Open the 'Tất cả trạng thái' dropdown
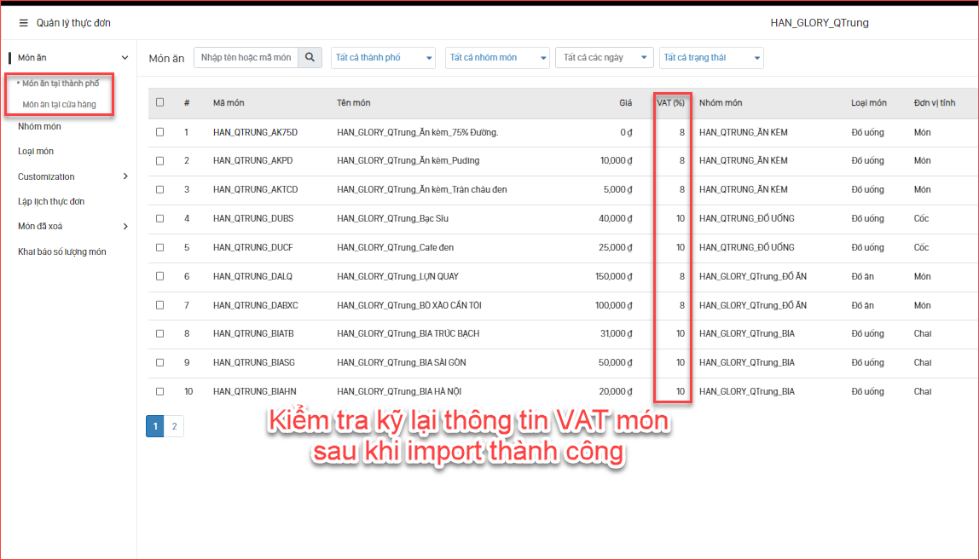 (710, 58)
